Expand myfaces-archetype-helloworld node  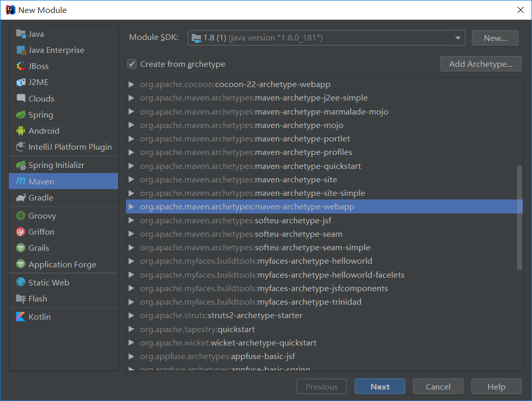pyautogui.click(x=131, y=261)
